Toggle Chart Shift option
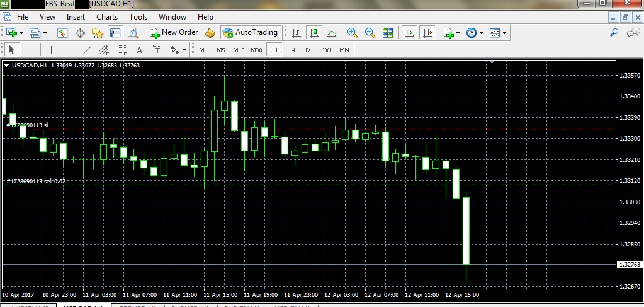 427,33
